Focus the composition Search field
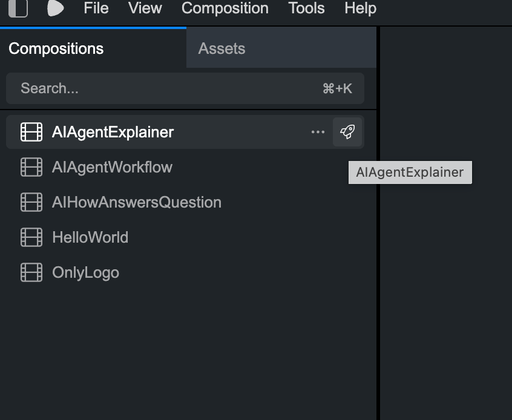 (185, 88)
